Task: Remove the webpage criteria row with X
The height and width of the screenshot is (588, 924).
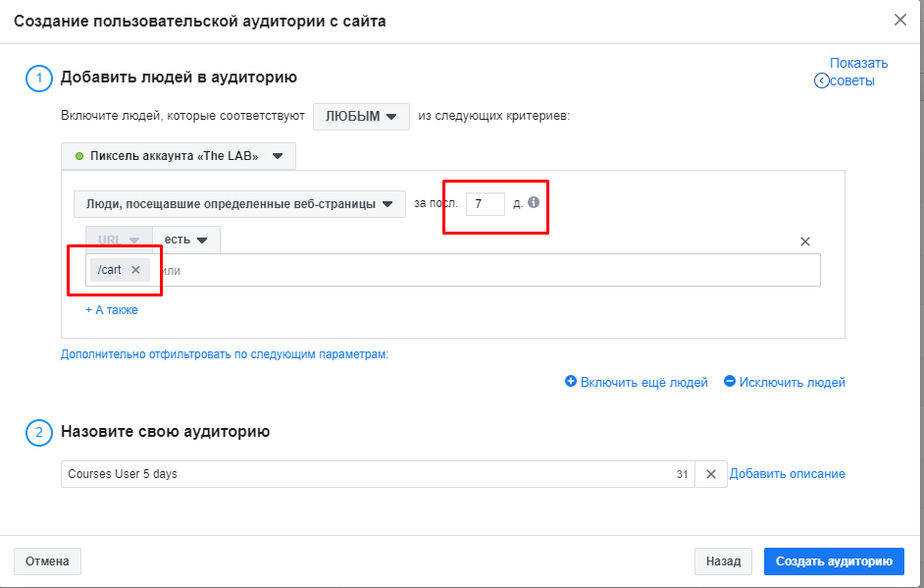Action: point(804,241)
